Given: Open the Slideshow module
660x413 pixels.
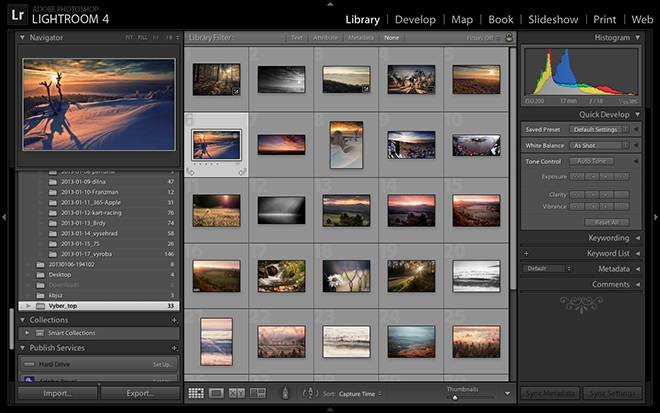Looking at the screenshot, I should 554,19.
